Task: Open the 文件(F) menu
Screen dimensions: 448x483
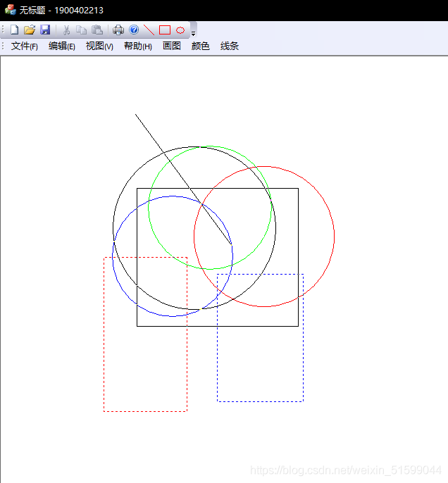Action: 25,46
